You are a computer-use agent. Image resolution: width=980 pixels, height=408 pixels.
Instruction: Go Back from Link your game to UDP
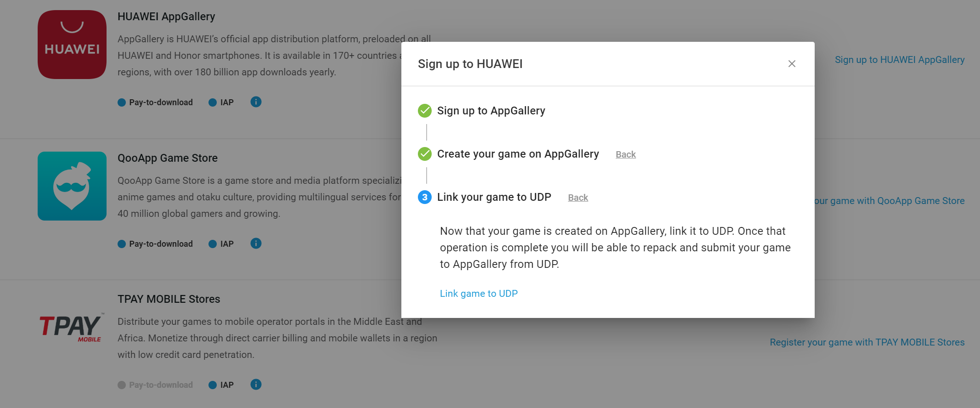coord(578,198)
